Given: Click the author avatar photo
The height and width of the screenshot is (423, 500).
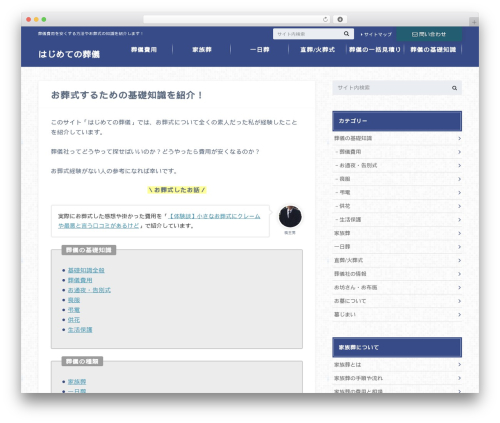Looking at the screenshot, I should [290, 216].
